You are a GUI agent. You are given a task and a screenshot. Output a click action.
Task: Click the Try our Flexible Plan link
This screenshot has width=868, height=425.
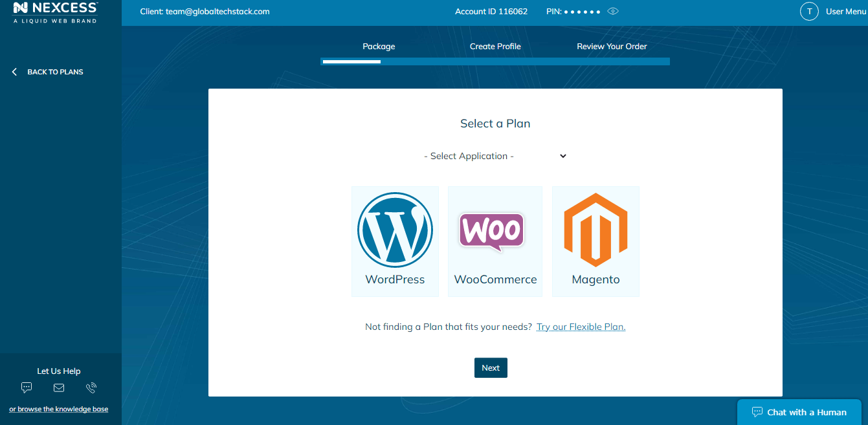(581, 327)
